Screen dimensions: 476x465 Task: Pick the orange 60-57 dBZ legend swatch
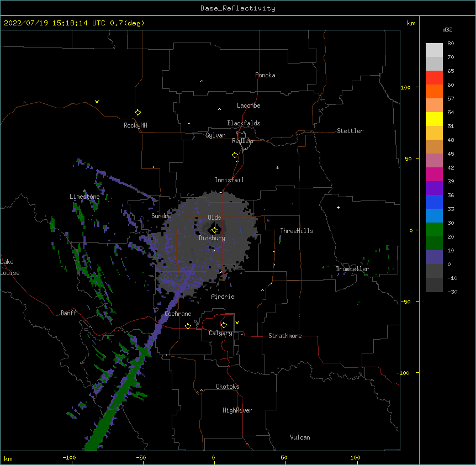pyautogui.click(x=434, y=91)
